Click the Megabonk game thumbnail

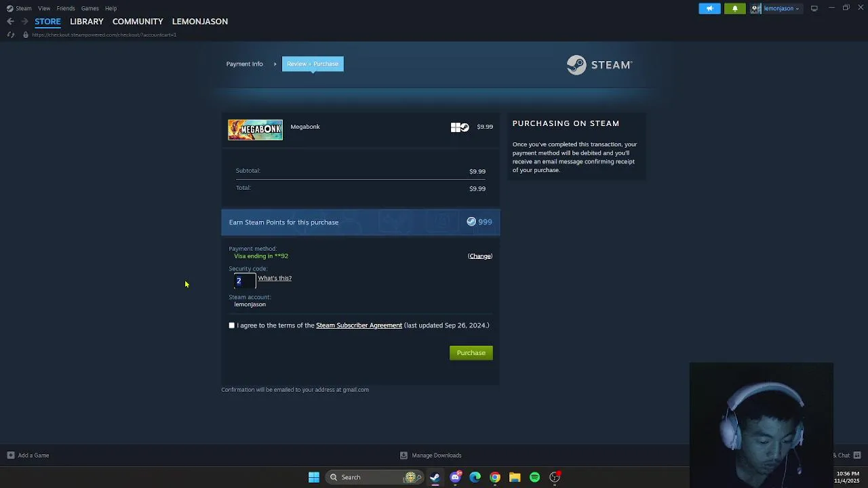pos(255,129)
